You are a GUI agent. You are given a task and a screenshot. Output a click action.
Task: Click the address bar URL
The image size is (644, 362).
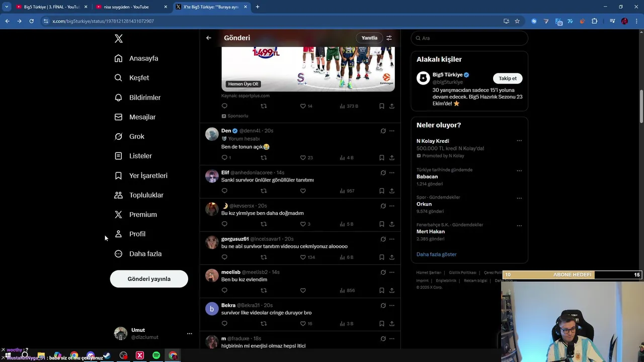pos(103,21)
